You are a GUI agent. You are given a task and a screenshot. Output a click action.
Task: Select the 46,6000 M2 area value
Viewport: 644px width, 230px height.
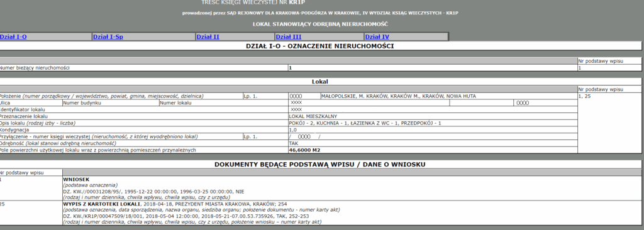tap(304, 150)
